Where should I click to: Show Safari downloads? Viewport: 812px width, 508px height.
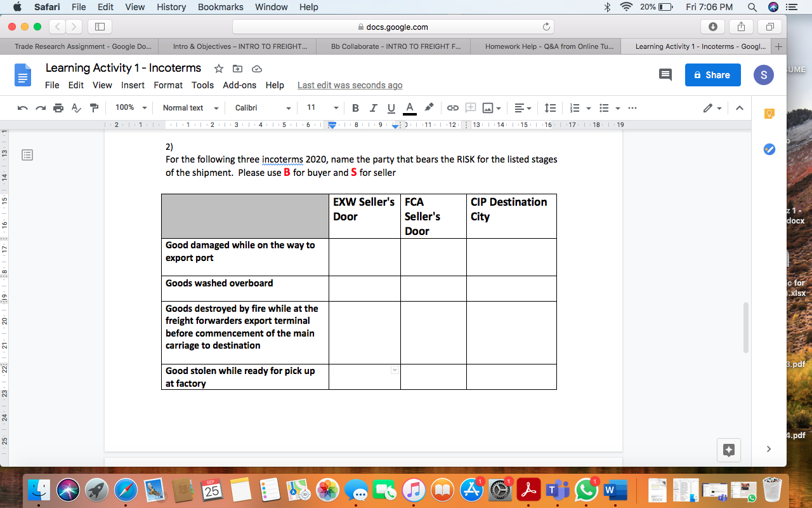[712, 27]
